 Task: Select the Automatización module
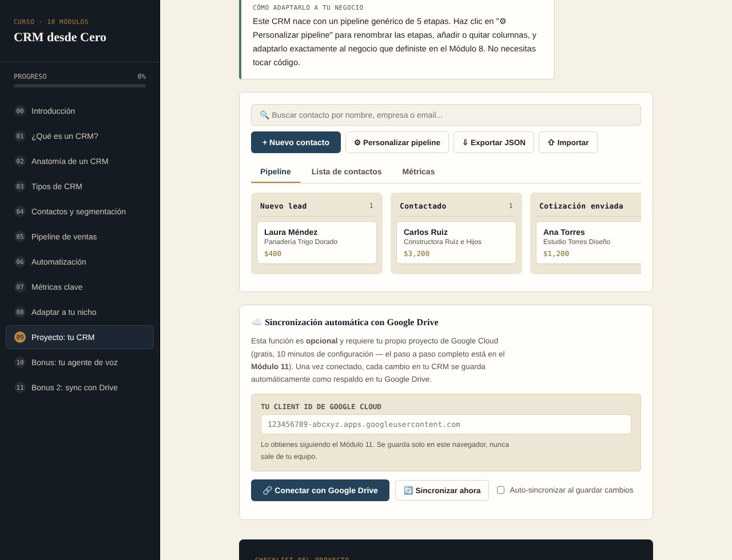coord(80,262)
